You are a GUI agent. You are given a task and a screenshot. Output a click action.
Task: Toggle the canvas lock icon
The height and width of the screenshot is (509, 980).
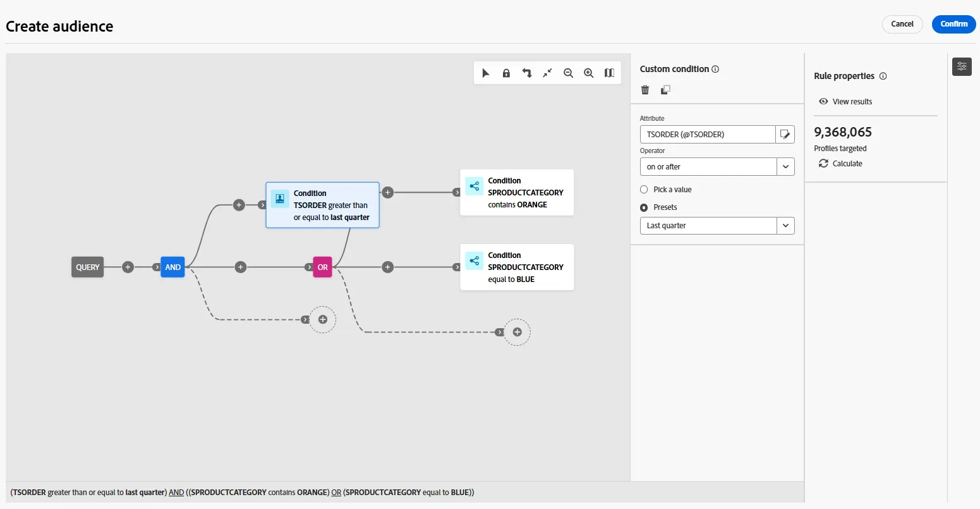(506, 73)
